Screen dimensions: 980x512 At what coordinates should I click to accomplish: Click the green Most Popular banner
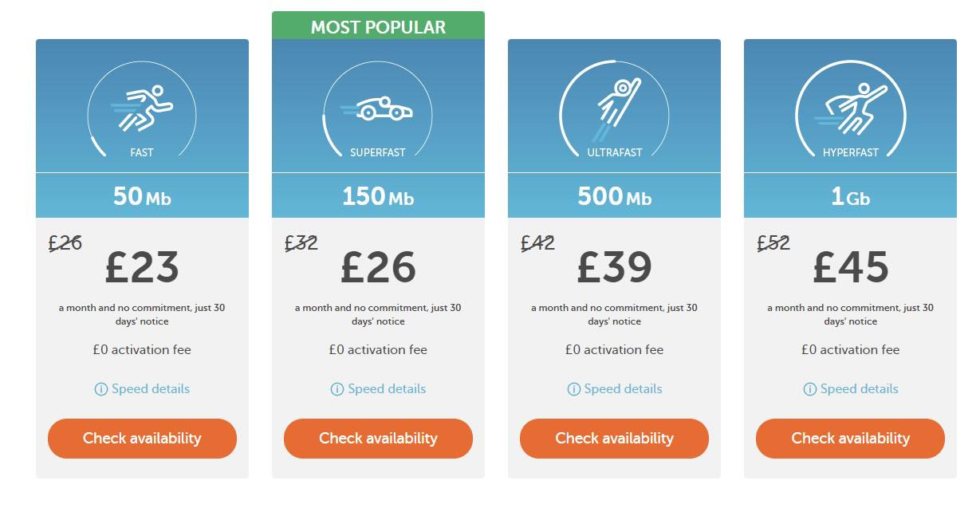click(x=378, y=26)
